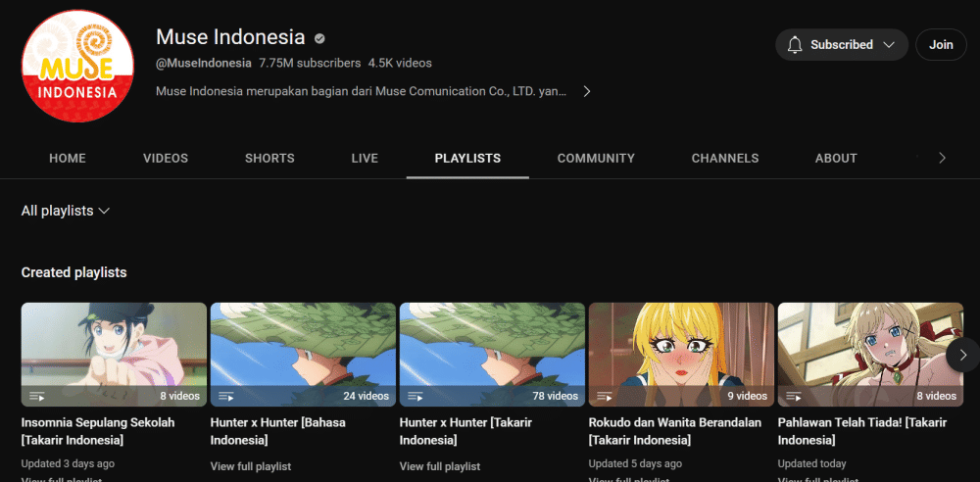Open the All playlists sort dropdown
The height and width of the screenshot is (482, 980).
[66, 211]
